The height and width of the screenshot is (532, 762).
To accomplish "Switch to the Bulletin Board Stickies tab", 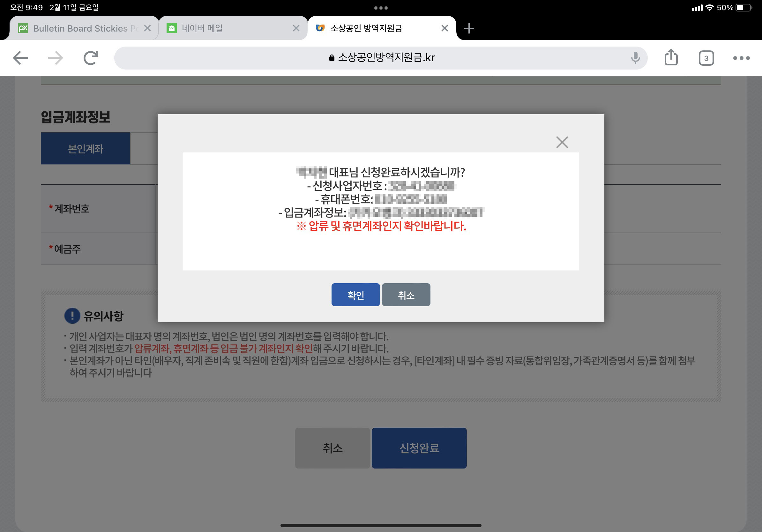I will point(80,28).
